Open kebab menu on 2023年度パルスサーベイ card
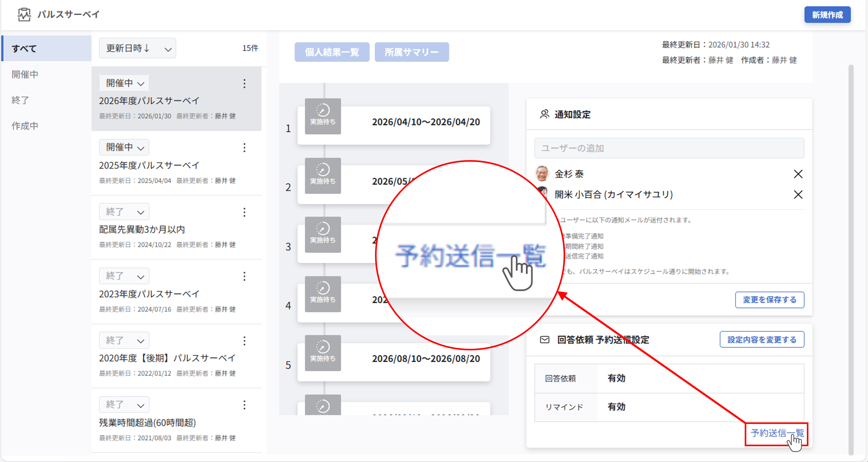This screenshot has width=868, height=462. (x=244, y=276)
